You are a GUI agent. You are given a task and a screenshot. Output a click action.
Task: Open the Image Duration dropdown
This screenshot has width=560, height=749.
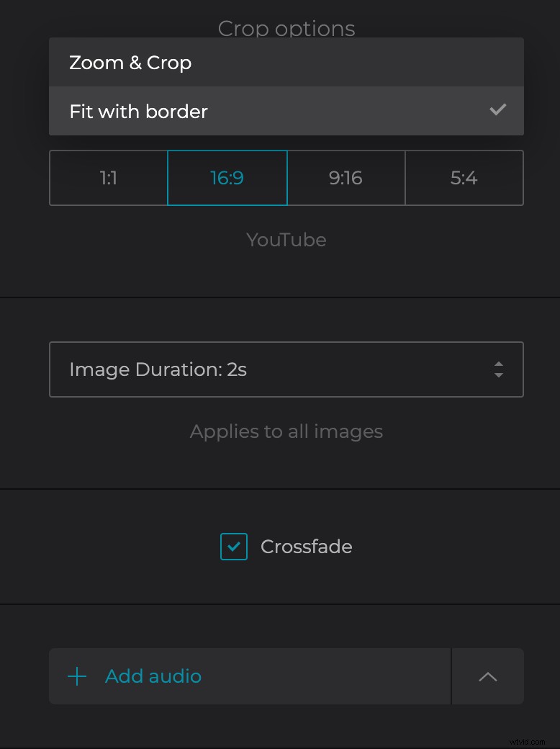[x=286, y=369]
